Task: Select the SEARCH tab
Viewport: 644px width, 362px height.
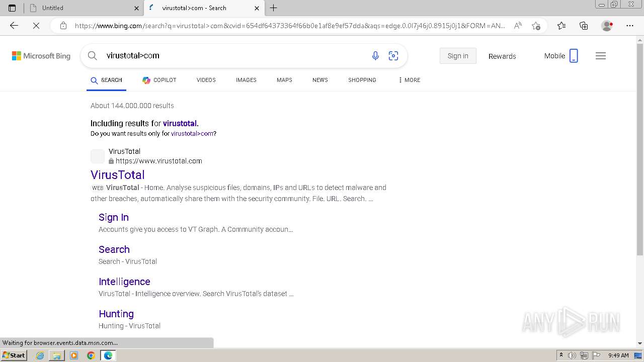Action: 106,80
